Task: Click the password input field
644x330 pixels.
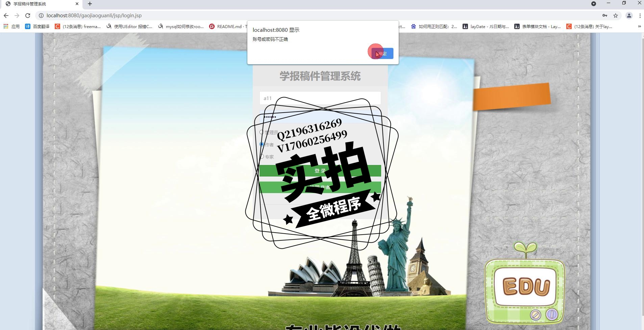Action: (320, 117)
